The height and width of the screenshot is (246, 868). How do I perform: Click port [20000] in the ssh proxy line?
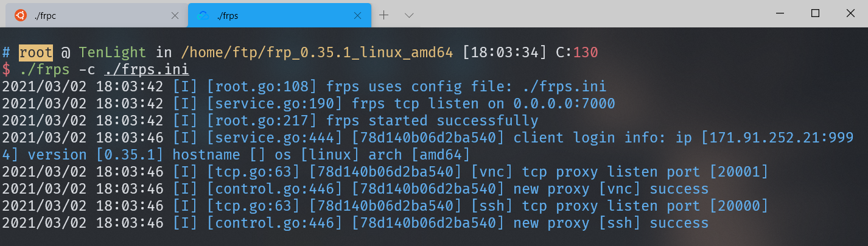pos(734,206)
